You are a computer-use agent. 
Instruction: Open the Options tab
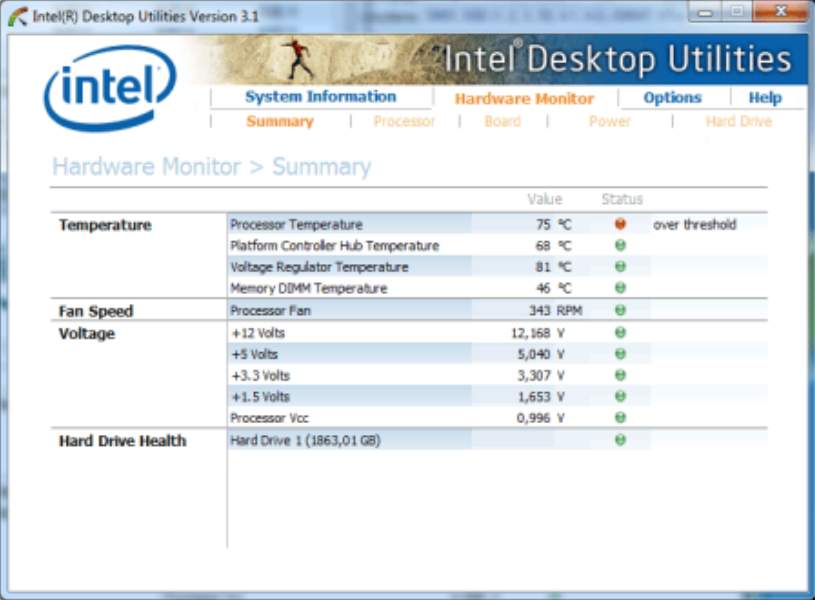(672, 98)
